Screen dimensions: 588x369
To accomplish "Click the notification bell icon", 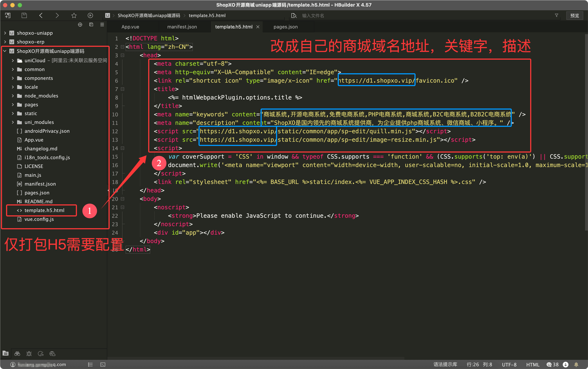I will click(576, 364).
